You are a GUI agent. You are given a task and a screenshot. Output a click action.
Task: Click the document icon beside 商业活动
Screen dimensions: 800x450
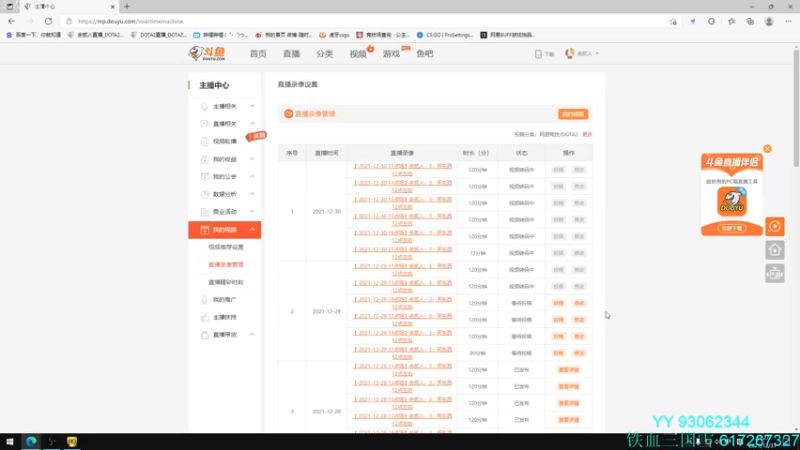tap(205, 212)
